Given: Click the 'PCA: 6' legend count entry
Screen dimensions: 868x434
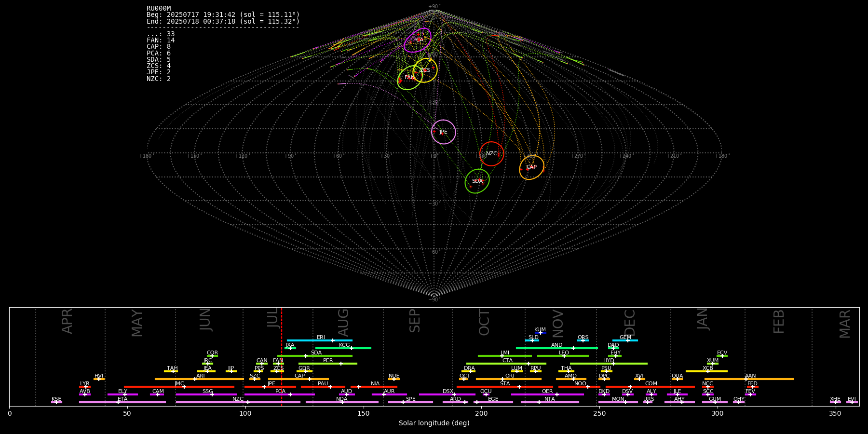Looking at the screenshot, I should [159, 54].
